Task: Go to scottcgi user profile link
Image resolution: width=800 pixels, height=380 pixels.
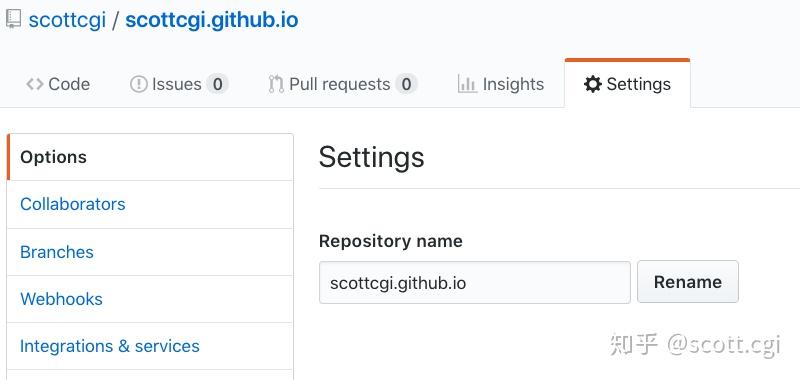Action: (x=67, y=20)
